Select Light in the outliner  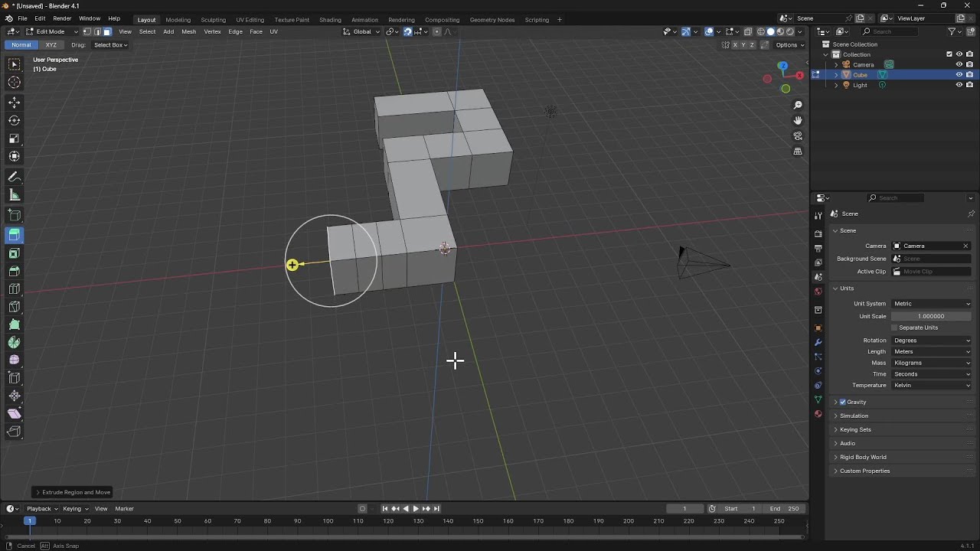click(x=860, y=85)
